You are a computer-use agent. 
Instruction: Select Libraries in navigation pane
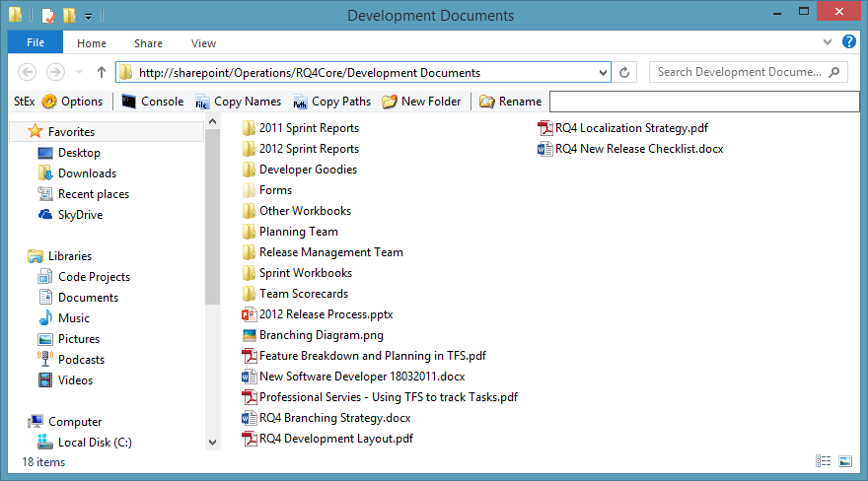[x=59, y=256]
